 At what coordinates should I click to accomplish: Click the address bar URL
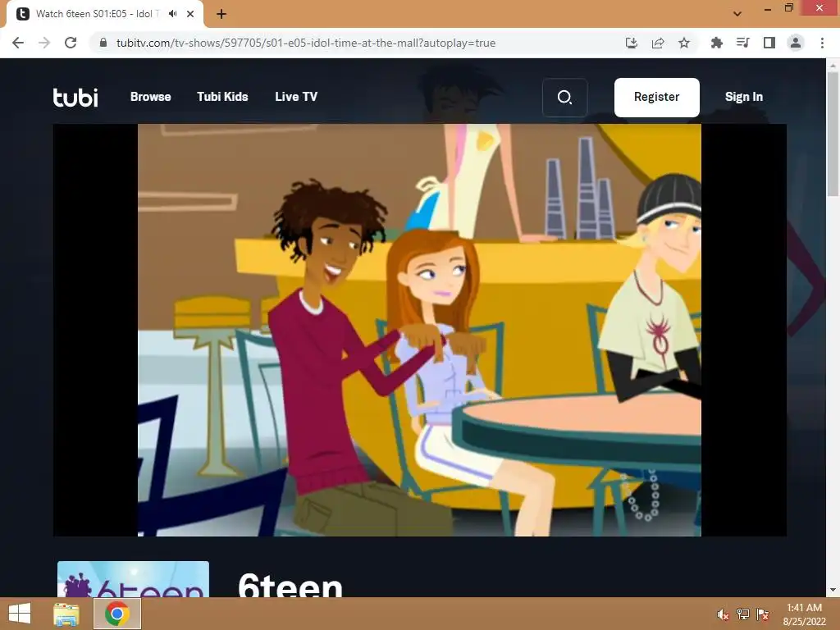(x=306, y=43)
